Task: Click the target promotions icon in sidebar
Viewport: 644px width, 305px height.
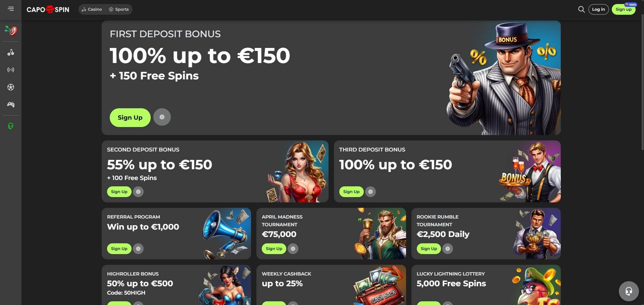Action: (x=11, y=30)
